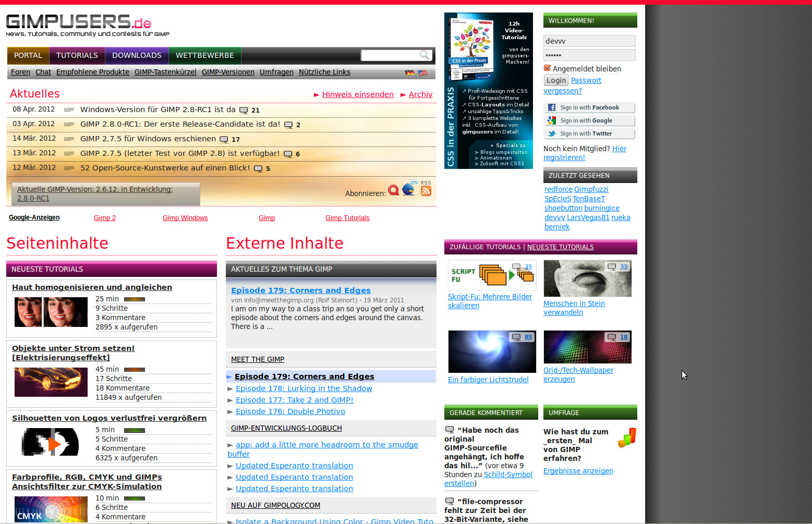Open the Aktuelle GIMP-Version 2.6.12 link box

106,194
